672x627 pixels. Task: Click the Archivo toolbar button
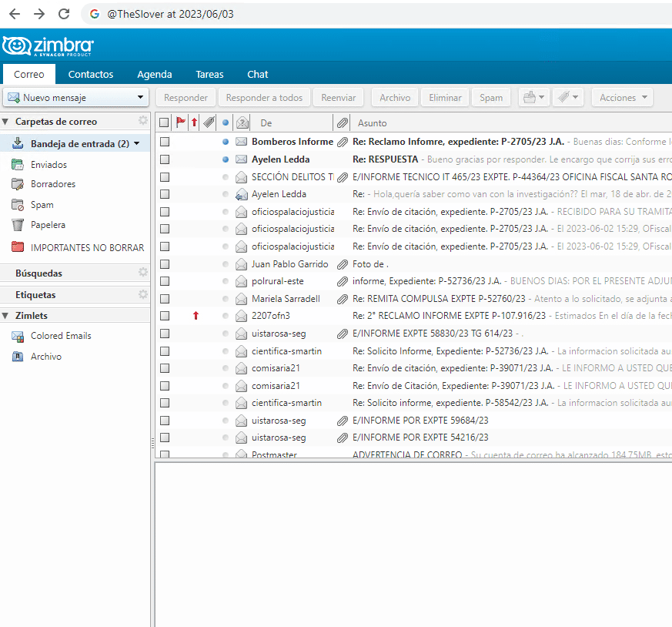point(395,97)
